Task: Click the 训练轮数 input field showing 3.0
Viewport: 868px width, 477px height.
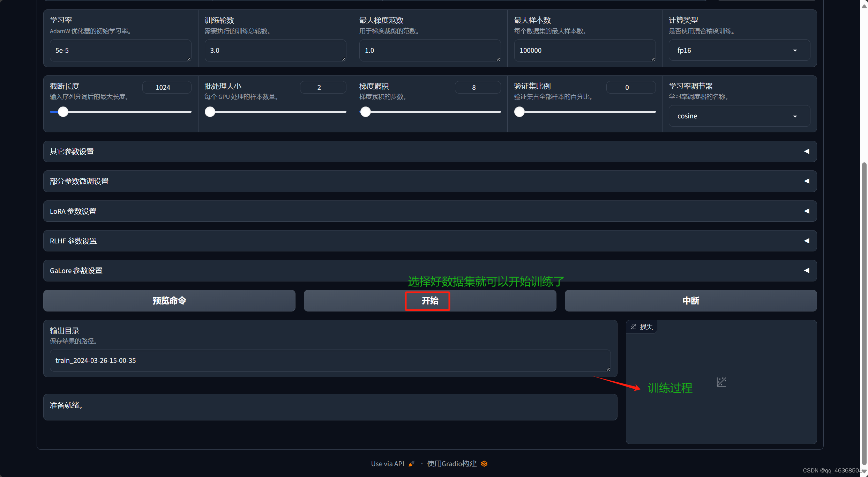Action: point(275,50)
